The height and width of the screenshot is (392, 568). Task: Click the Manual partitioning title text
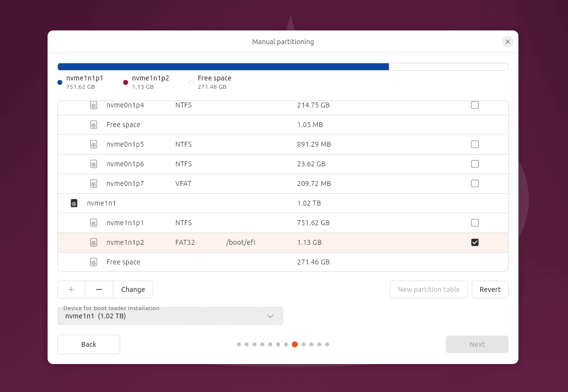(283, 42)
